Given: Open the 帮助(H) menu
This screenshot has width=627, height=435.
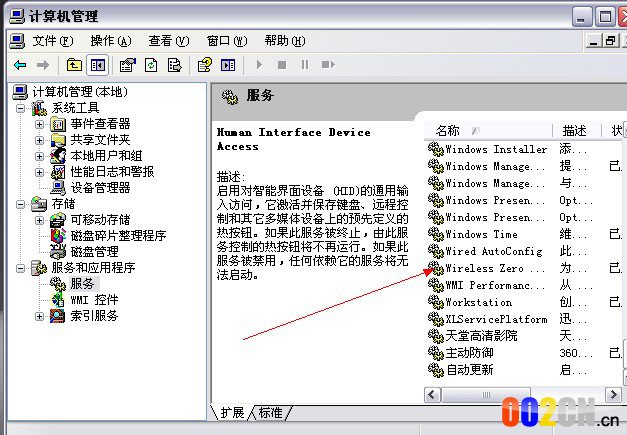Looking at the screenshot, I should click(285, 41).
